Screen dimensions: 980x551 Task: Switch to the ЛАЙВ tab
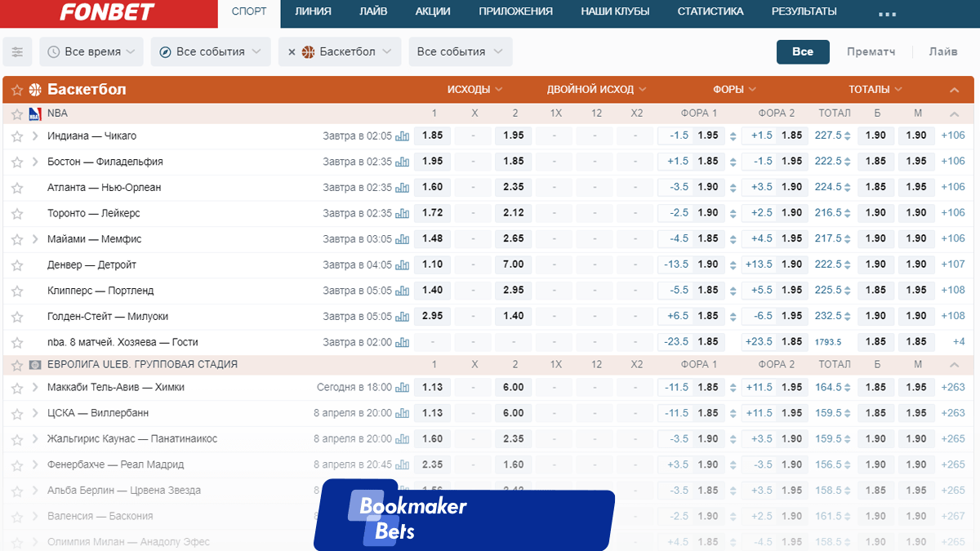click(373, 11)
